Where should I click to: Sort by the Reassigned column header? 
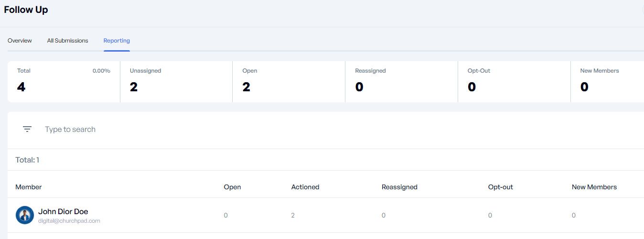[x=399, y=187]
